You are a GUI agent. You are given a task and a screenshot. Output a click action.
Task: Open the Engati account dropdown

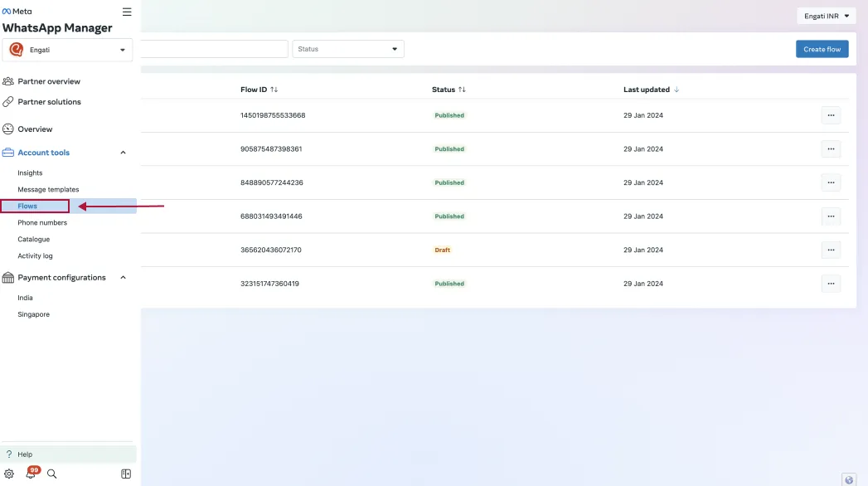point(67,50)
